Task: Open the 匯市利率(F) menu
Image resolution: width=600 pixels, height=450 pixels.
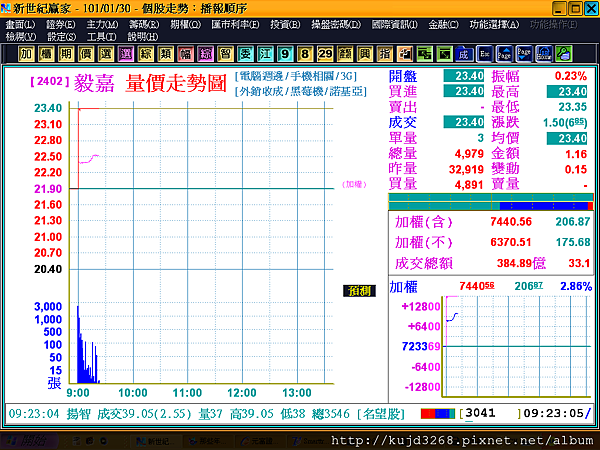Action: click(x=235, y=25)
